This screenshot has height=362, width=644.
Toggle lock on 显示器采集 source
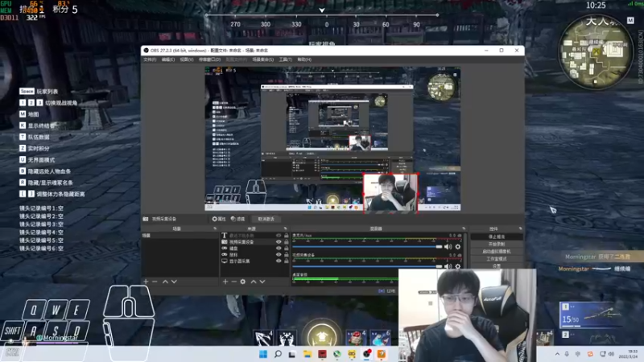point(287,261)
